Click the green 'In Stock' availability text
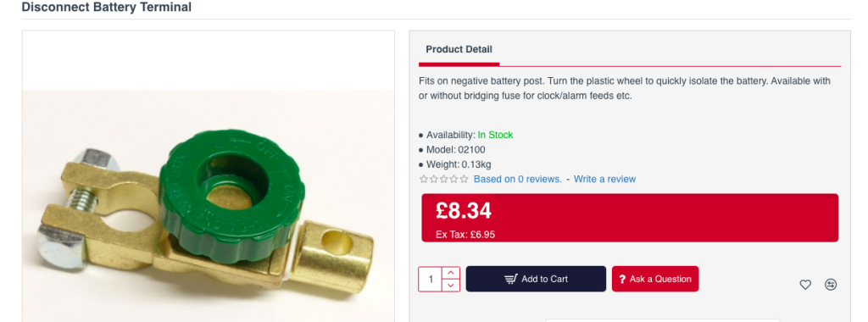Viewport: 868px width, 322px height. click(x=495, y=135)
